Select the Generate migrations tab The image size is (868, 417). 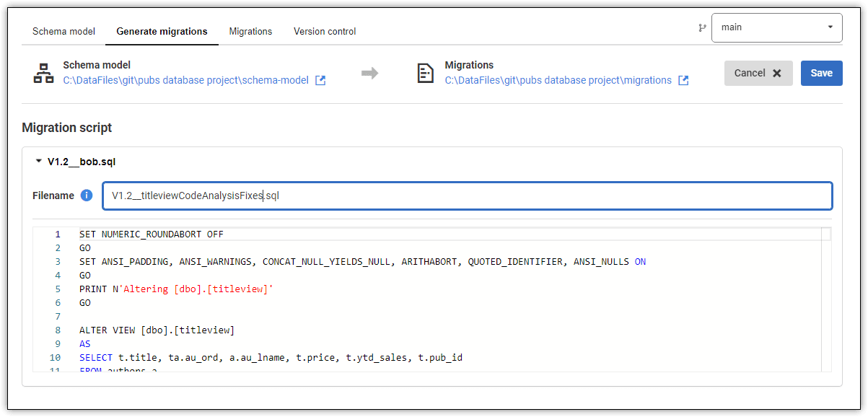tap(162, 31)
